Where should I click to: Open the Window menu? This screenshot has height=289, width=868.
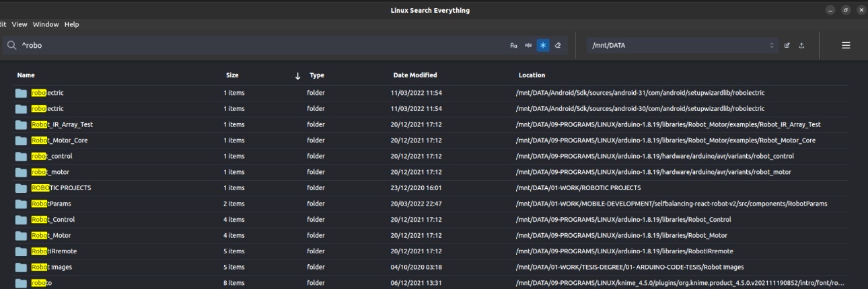click(x=46, y=24)
